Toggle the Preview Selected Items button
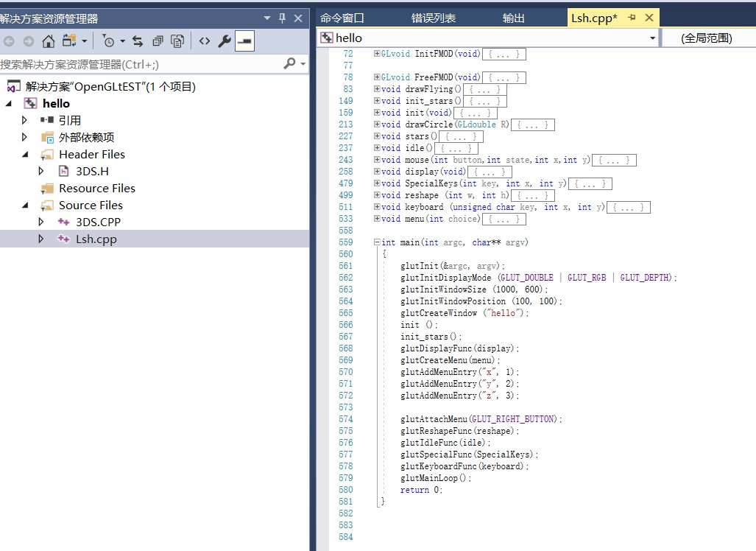756x551 pixels. tap(244, 41)
